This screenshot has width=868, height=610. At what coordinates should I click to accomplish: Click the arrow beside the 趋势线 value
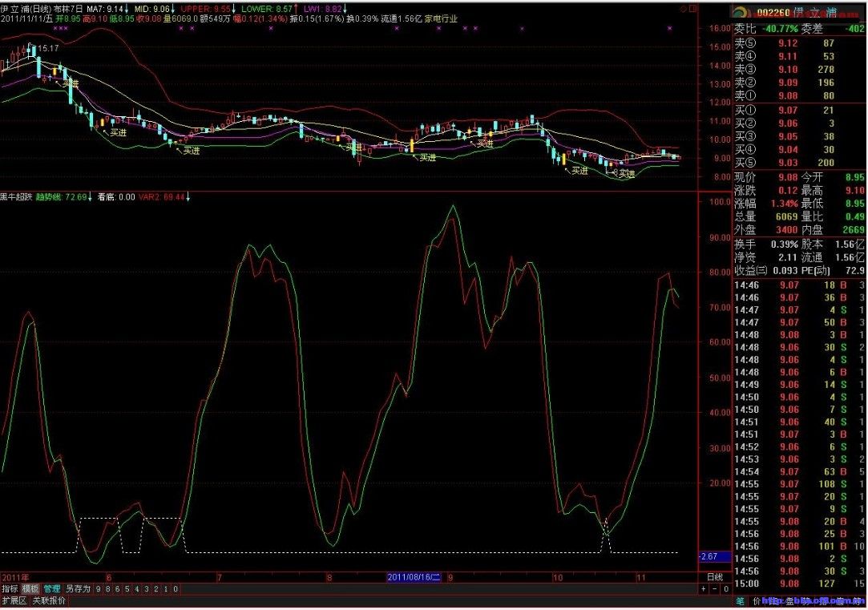coord(90,196)
